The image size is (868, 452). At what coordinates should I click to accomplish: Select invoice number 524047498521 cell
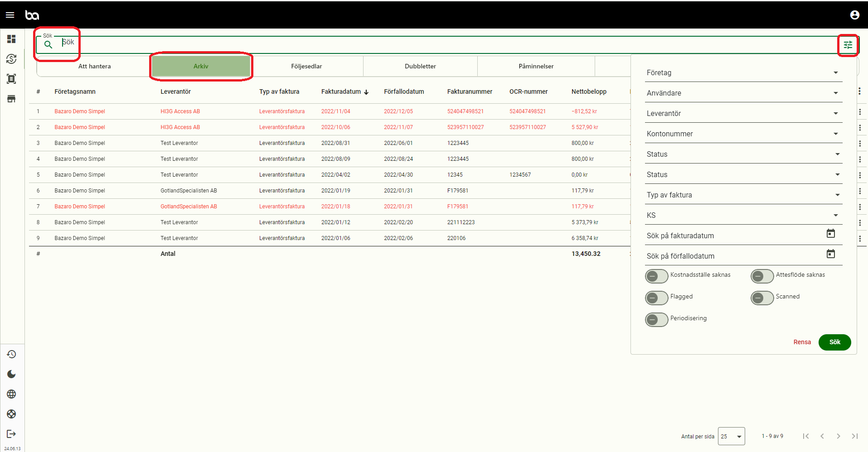point(466,111)
